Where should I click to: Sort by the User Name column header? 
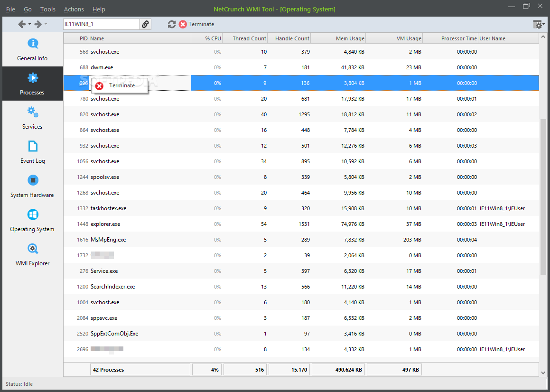tap(509, 38)
